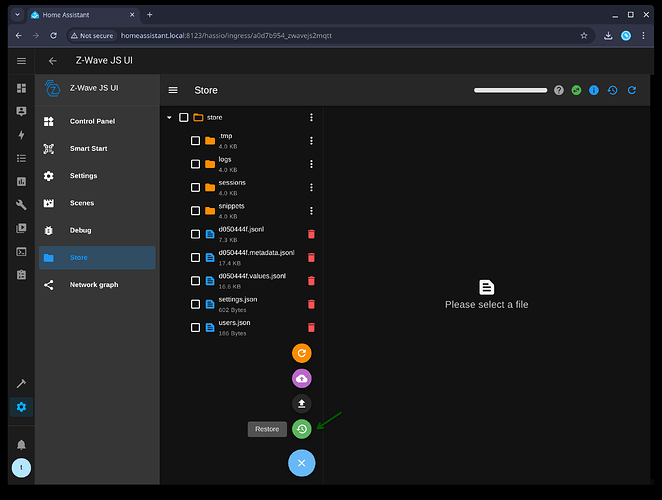The image size is (662, 500).
Task: Click the blue reload icon in Store toolbar
Action: 632,90
